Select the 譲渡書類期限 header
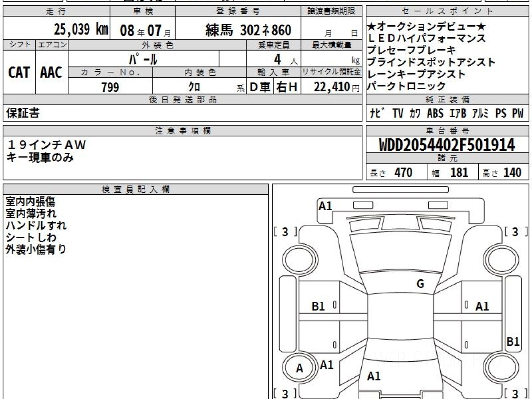The width and height of the screenshot is (532, 399). 331,12
